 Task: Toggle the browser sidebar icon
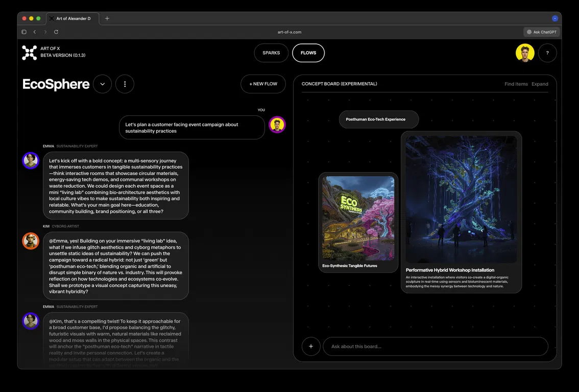coord(24,32)
